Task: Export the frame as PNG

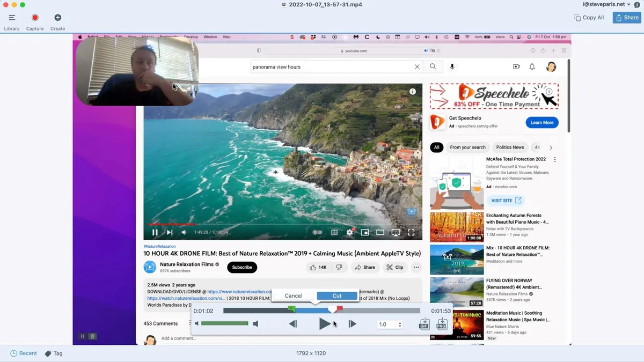Action: [x=442, y=324]
